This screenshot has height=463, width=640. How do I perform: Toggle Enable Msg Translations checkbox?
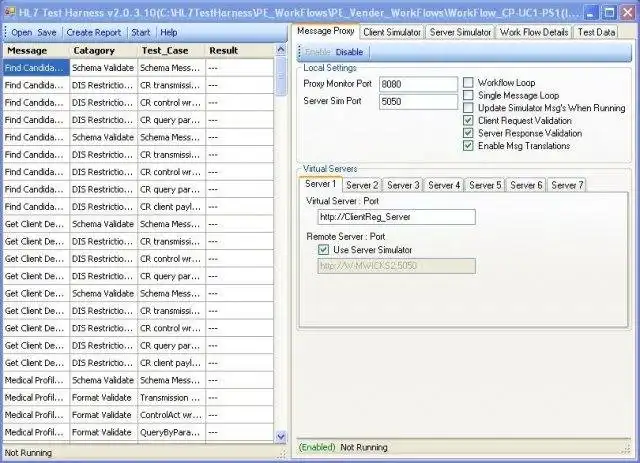[x=468, y=146]
